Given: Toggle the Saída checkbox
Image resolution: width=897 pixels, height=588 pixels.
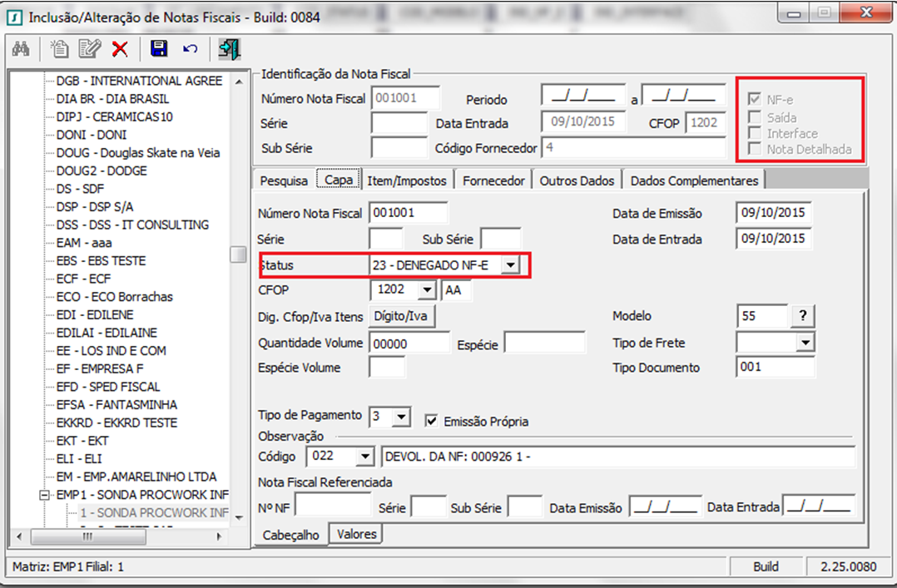Looking at the screenshot, I should pos(755,117).
